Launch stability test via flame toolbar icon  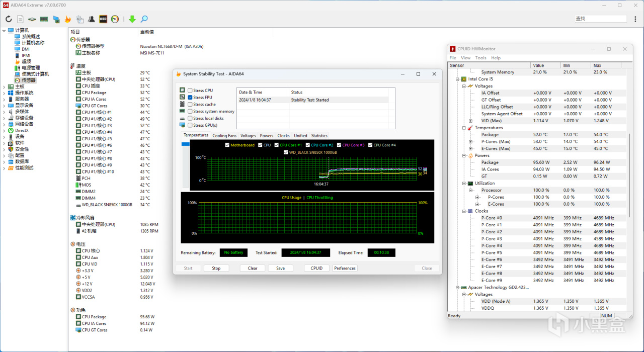(x=68, y=19)
